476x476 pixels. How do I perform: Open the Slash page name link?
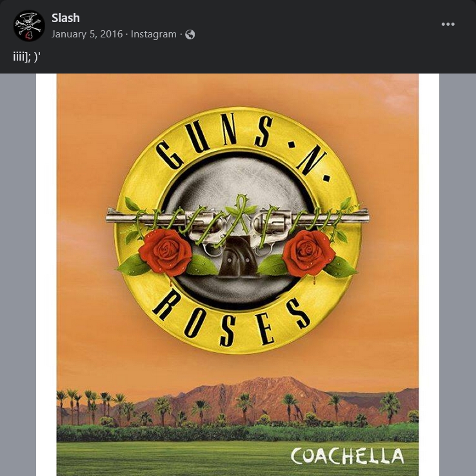(x=66, y=18)
